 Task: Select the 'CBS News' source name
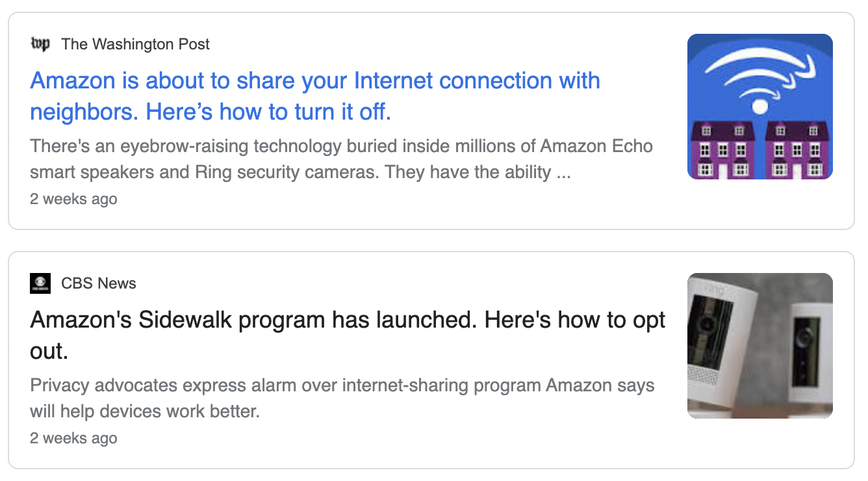click(x=99, y=283)
